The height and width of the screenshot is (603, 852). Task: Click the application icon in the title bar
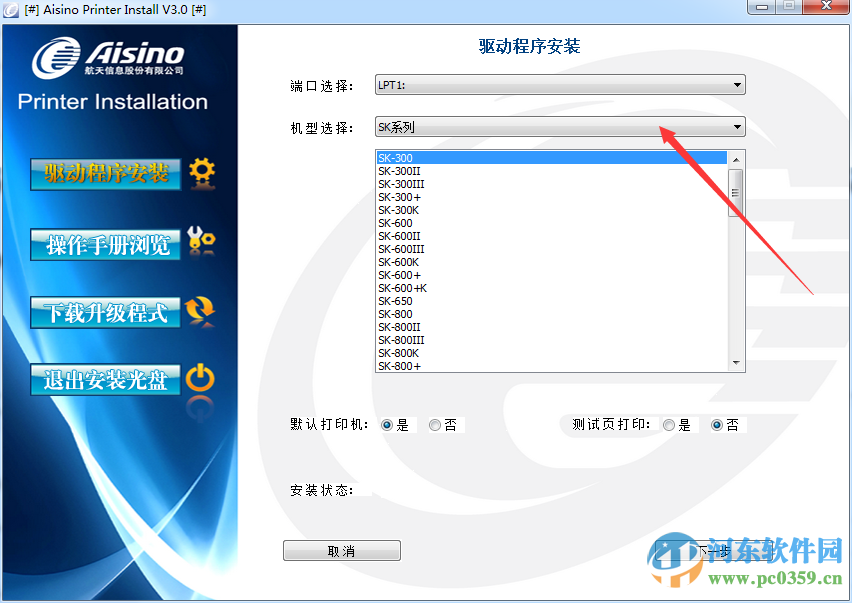click(11, 10)
